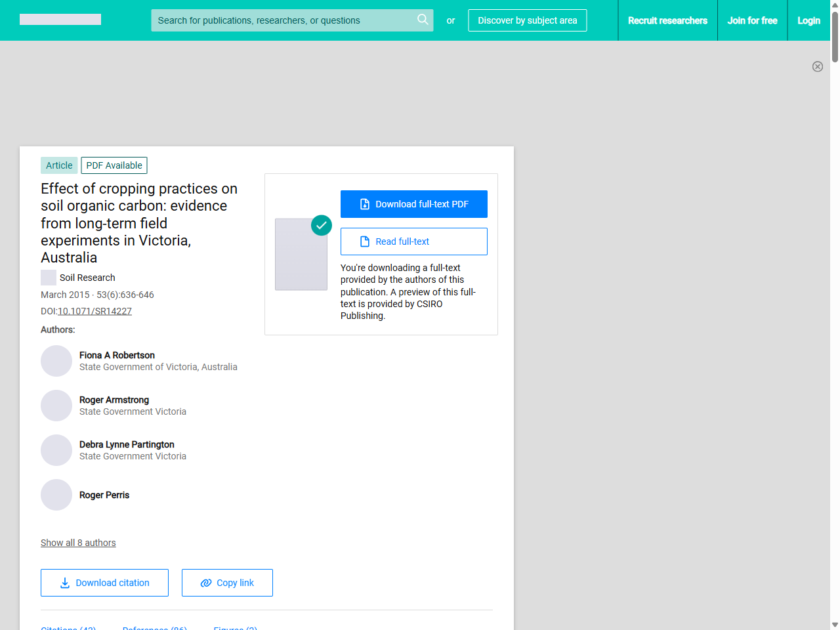The image size is (840, 630).
Task: Click Roger Perris's profile avatar
Action: 56,495
